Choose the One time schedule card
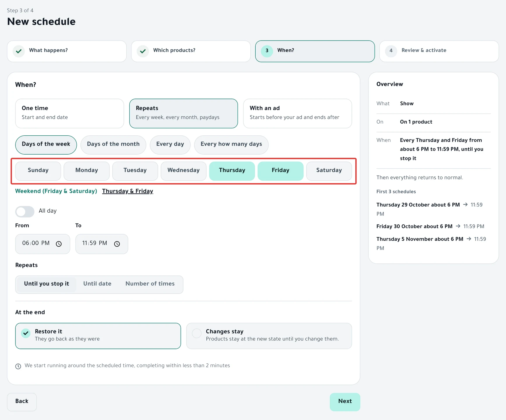The width and height of the screenshot is (506, 420). [x=70, y=113]
